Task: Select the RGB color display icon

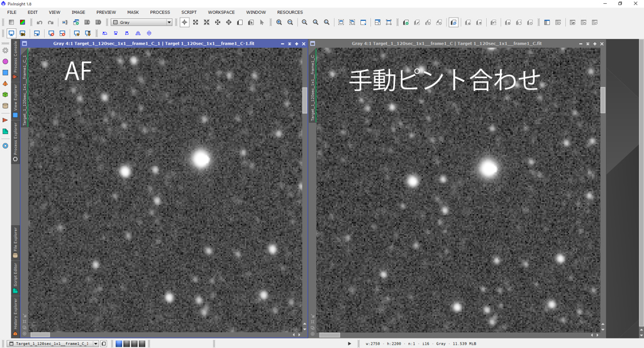Action: [x=23, y=23]
